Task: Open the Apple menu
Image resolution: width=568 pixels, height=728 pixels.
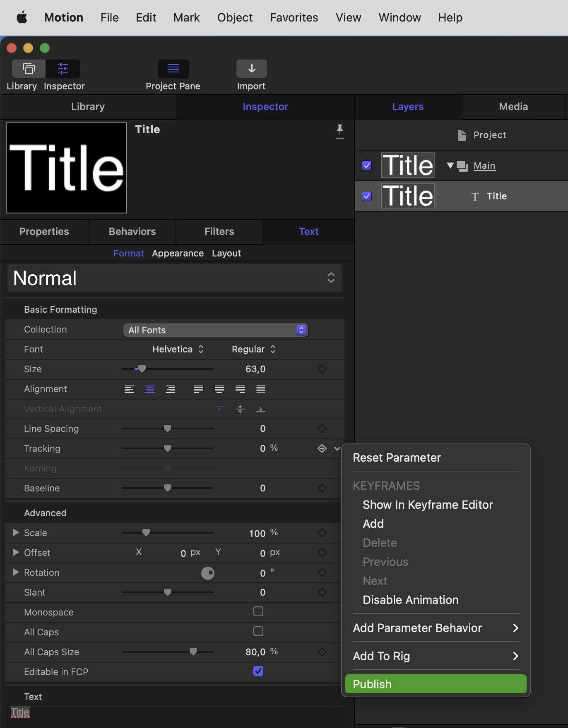Action: (22, 17)
